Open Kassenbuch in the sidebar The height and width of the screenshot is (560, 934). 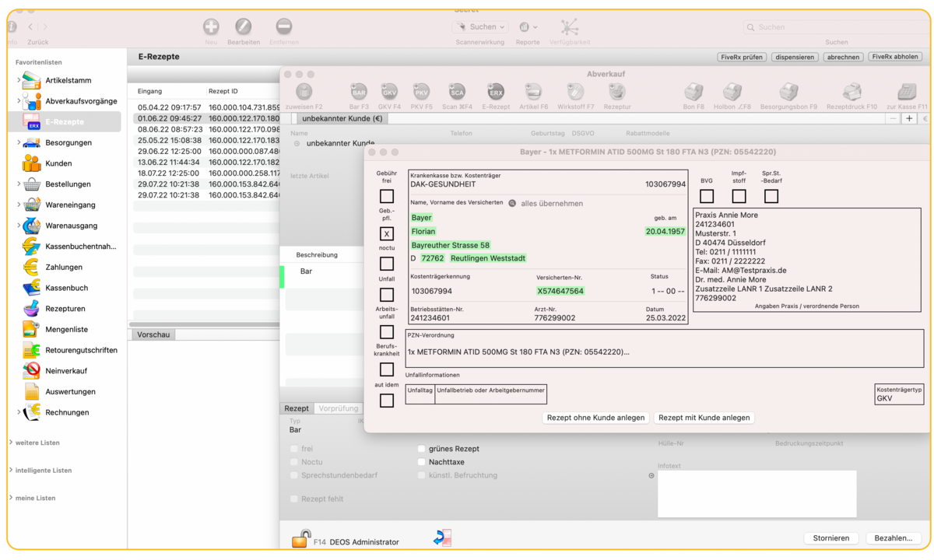tap(67, 288)
